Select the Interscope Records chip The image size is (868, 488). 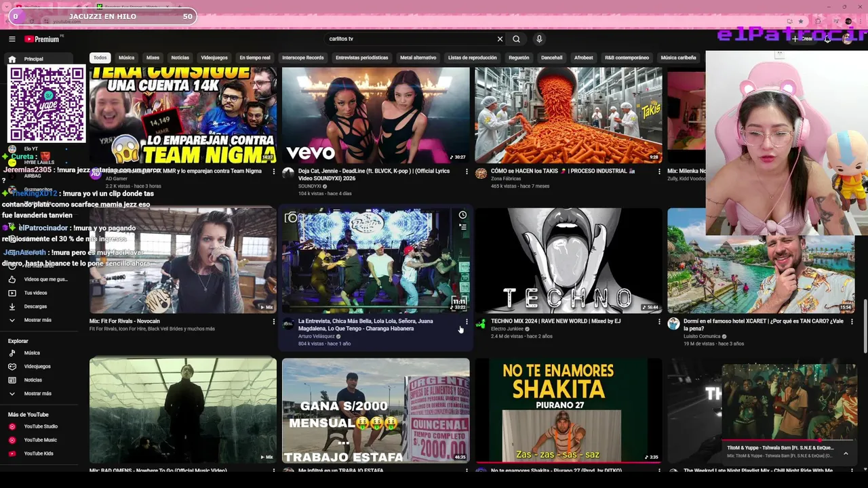tap(302, 58)
